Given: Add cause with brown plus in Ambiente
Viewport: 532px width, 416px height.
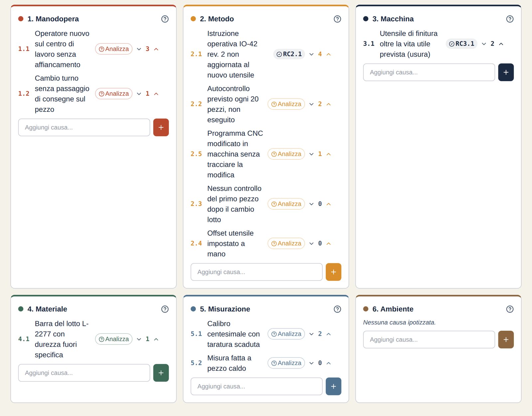Looking at the screenshot, I should (x=506, y=339).
